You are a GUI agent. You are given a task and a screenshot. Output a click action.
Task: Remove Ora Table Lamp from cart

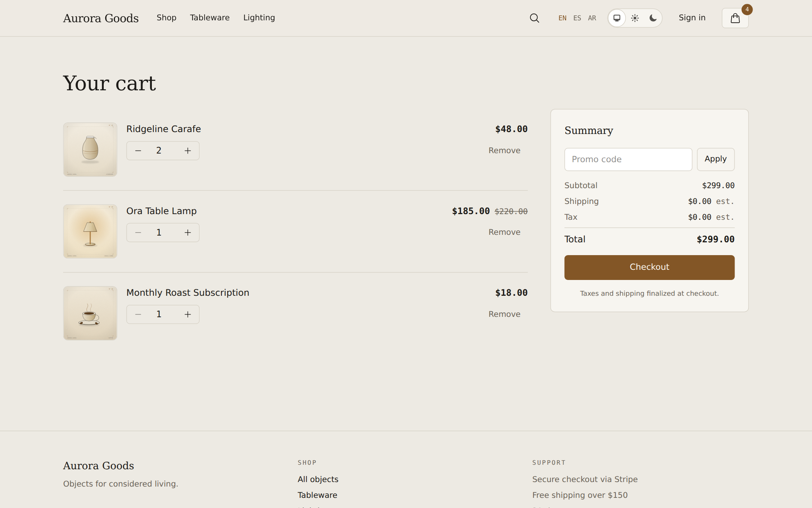504,232
